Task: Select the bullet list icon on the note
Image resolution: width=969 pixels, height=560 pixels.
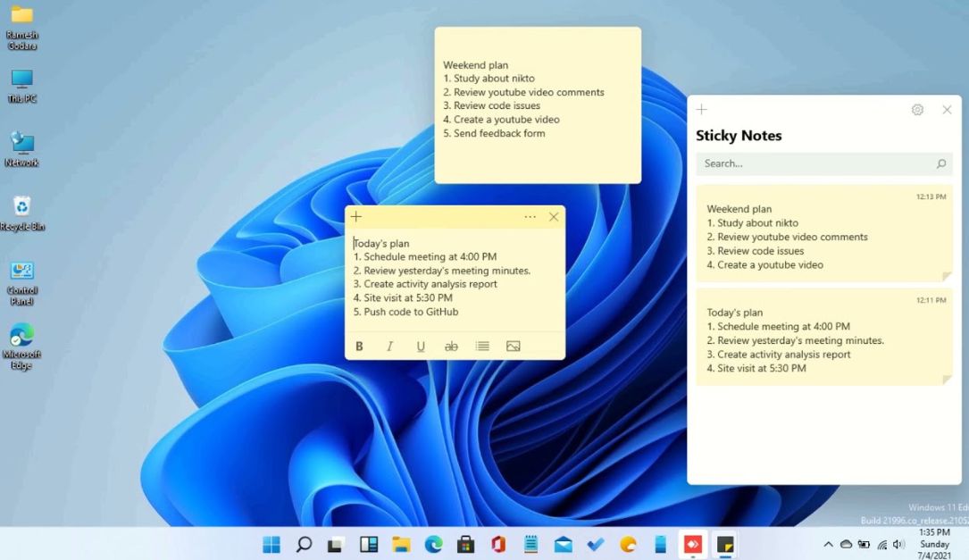Action: click(482, 347)
